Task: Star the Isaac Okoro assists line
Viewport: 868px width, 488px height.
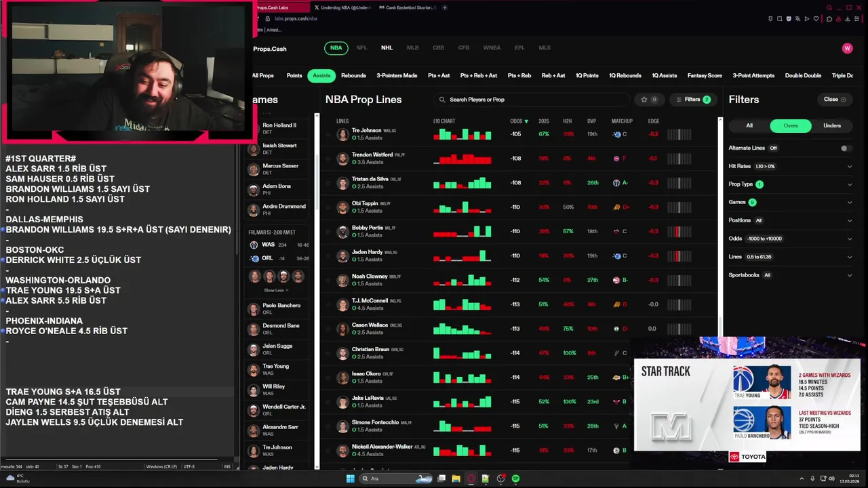Action: [328, 378]
